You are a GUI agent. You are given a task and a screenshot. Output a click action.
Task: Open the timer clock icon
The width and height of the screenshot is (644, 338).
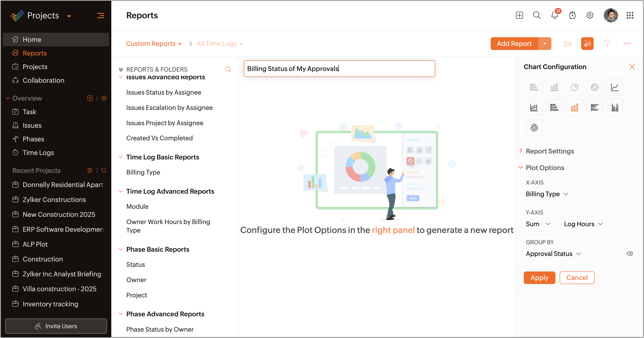[x=572, y=15]
